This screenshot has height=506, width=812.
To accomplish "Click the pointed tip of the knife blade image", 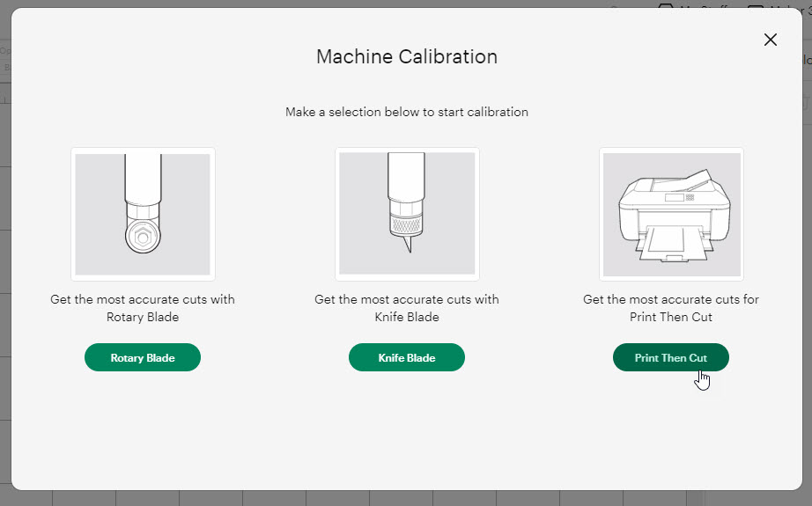I will [x=408, y=245].
